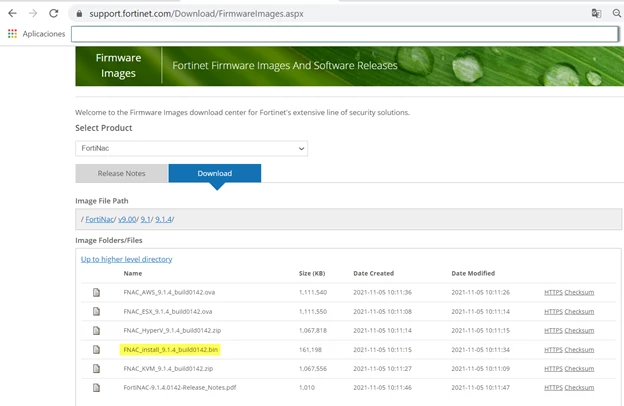Image resolution: width=624 pixels, height=406 pixels.
Task: Open the translate page icon
Action: [x=596, y=13]
